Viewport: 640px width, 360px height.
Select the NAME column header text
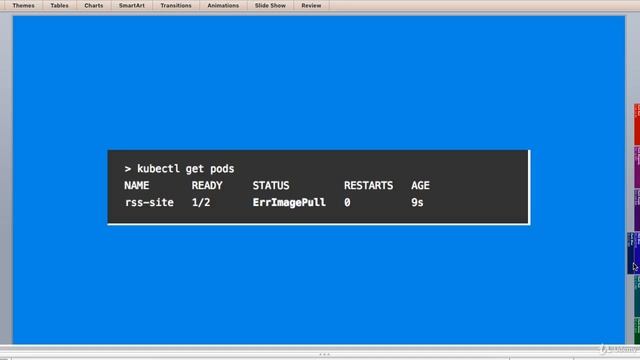[137, 186]
